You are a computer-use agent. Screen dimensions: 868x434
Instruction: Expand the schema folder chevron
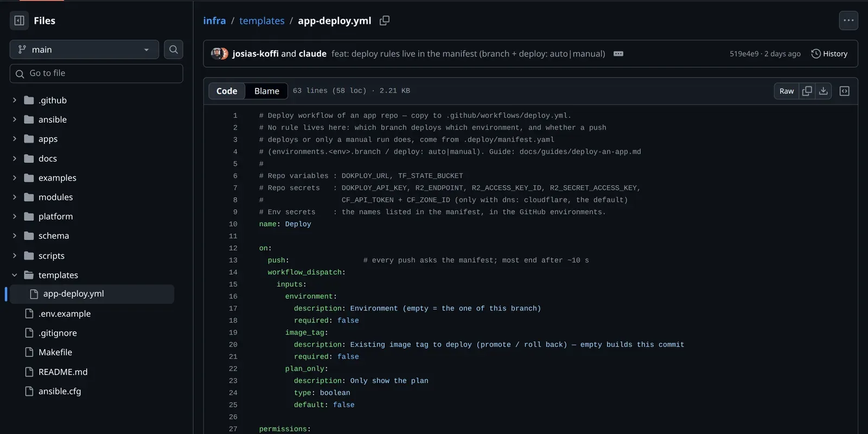click(15, 236)
